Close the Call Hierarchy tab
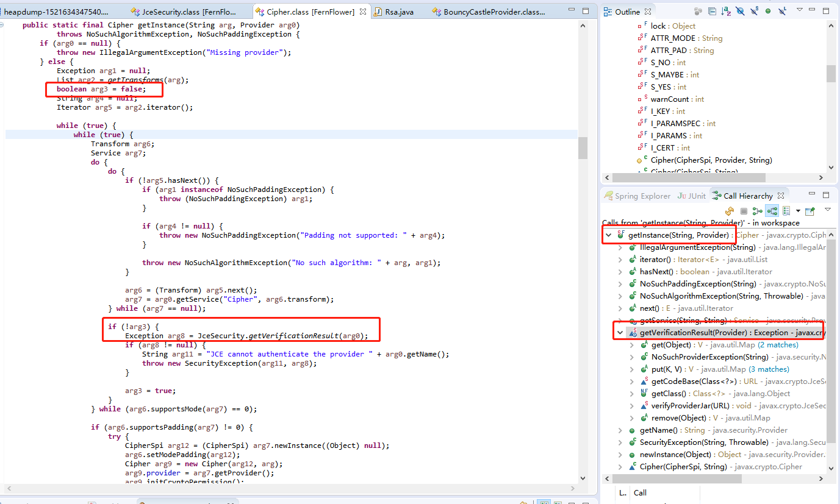 click(x=780, y=196)
